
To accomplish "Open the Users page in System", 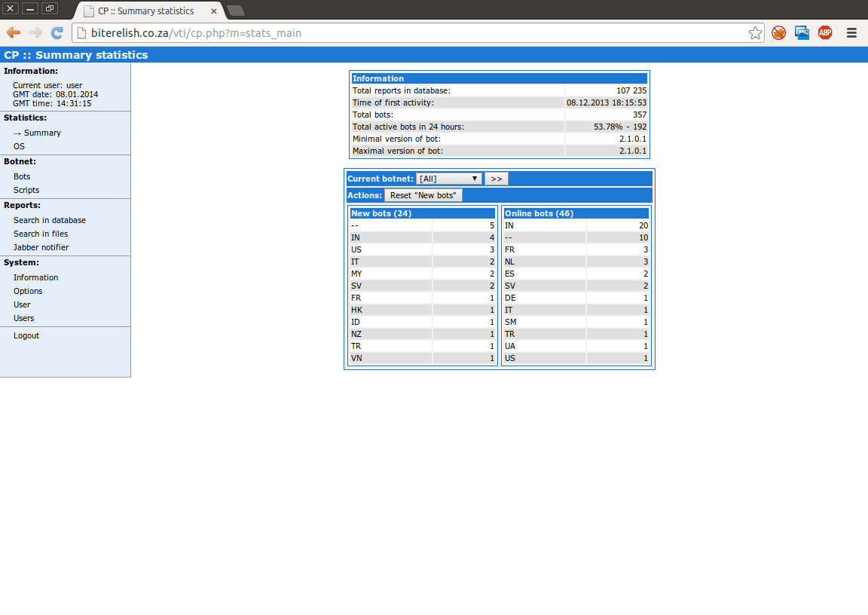I will pyautogui.click(x=24, y=318).
